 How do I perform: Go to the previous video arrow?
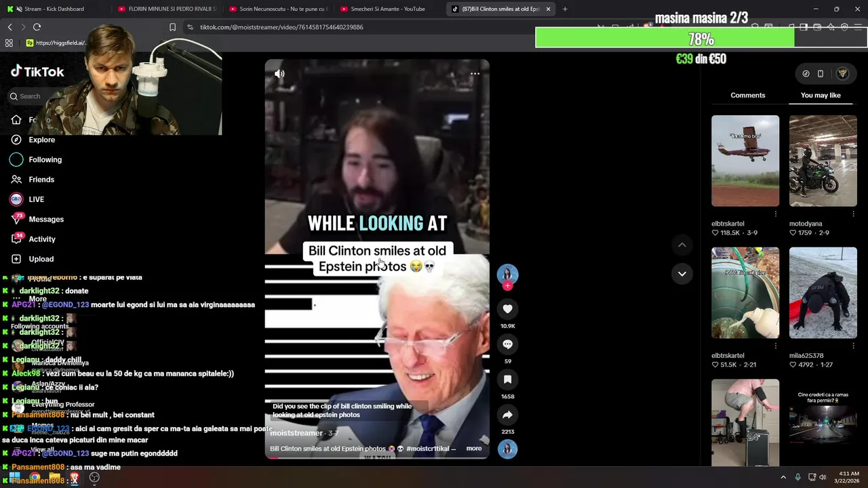[682, 245]
